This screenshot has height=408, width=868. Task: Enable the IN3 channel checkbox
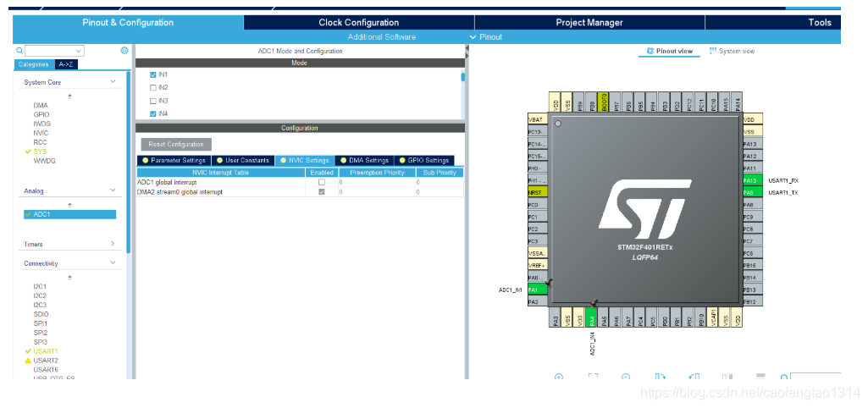point(153,101)
